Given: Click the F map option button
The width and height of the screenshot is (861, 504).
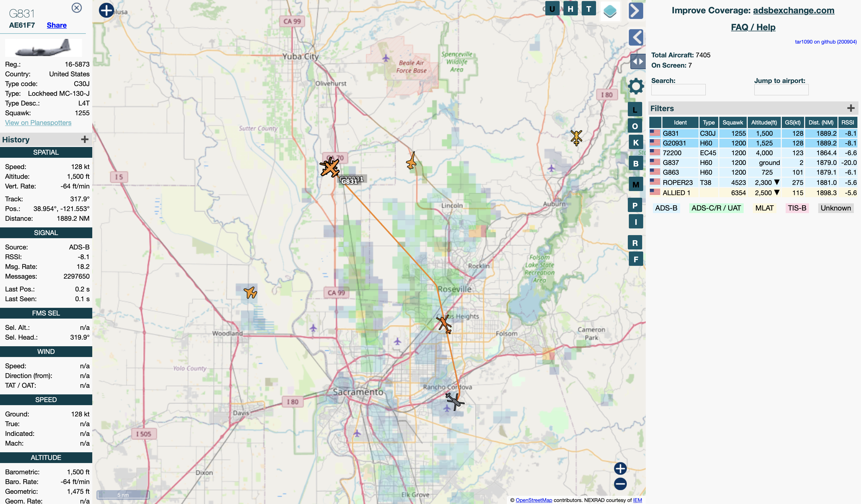Looking at the screenshot, I should point(636,259).
